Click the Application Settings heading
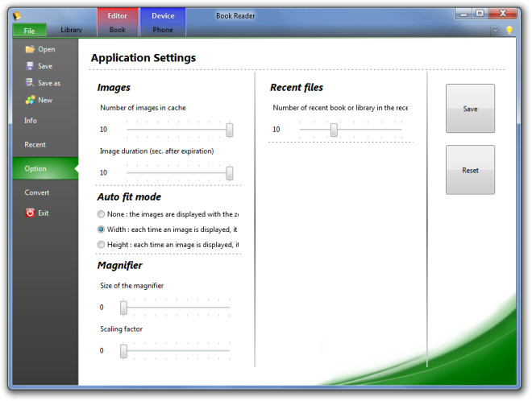Image resolution: width=532 pixels, height=401 pixels. click(x=143, y=58)
